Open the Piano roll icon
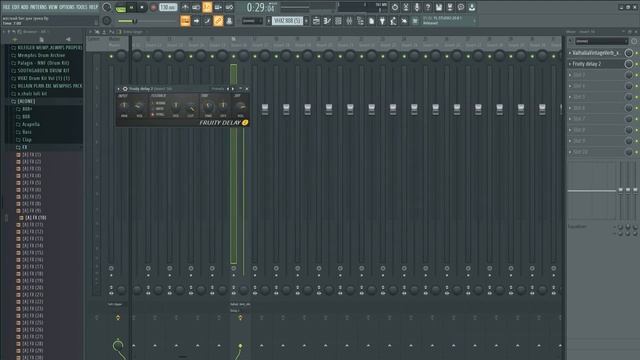Screen dimensions: 640x360 pyautogui.click(x=327, y=21)
